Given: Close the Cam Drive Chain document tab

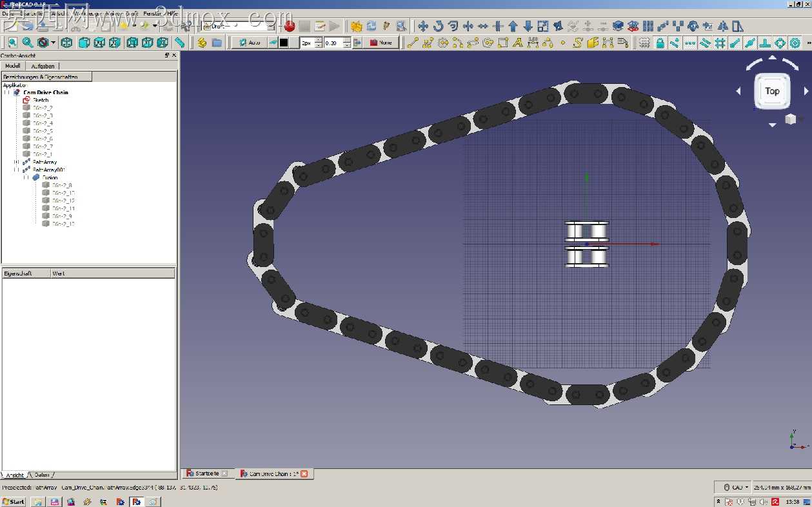Looking at the screenshot, I should click(304, 473).
